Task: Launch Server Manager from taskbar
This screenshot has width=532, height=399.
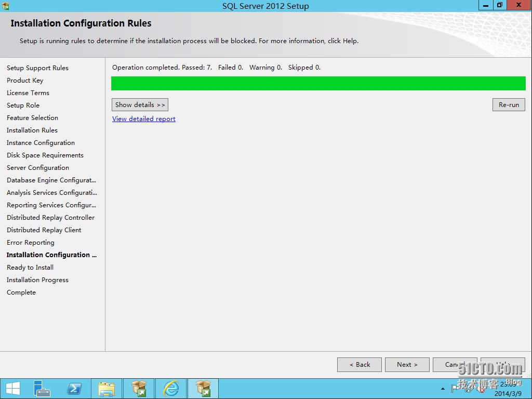Action: click(42, 389)
